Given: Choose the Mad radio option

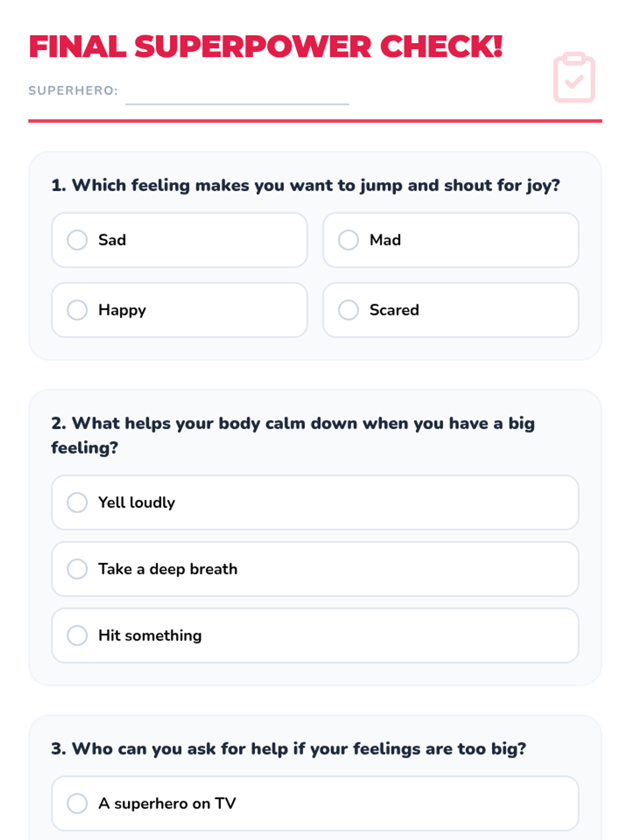Looking at the screenshot, I should 348,240.
